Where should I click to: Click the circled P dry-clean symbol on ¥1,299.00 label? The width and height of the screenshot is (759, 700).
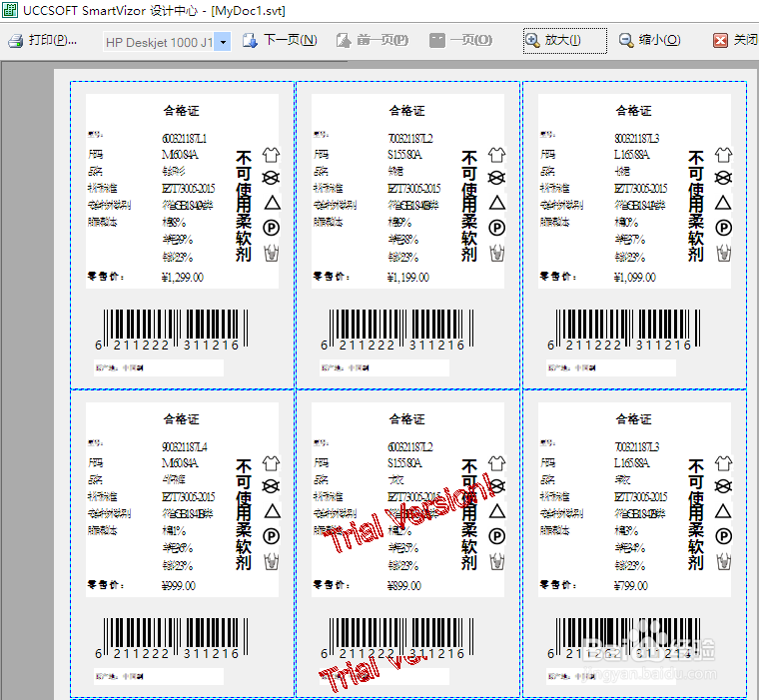[271, 228]
